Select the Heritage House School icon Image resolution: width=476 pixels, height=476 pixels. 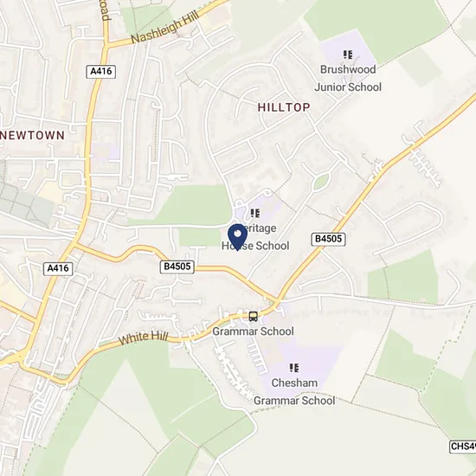click(x=255, y=214)
